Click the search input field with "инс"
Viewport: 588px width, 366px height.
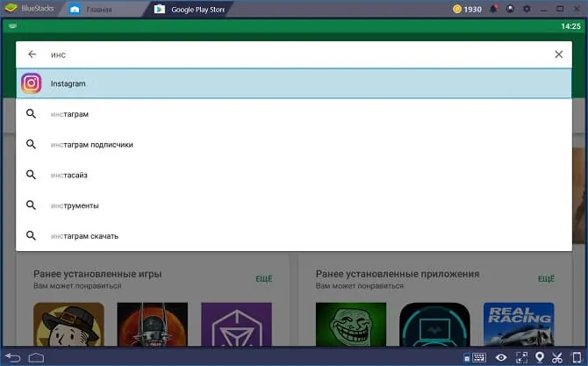(x=297, y=54)
